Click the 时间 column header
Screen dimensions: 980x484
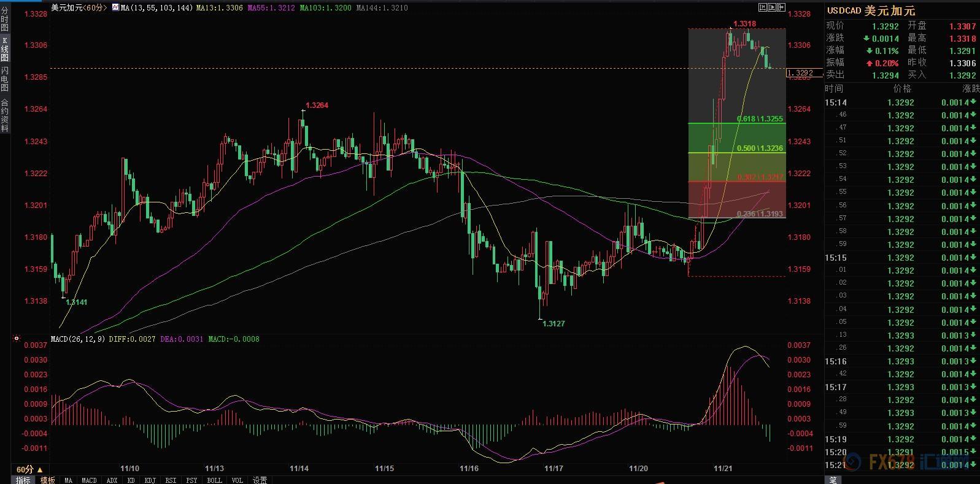(x=835, y=88)
